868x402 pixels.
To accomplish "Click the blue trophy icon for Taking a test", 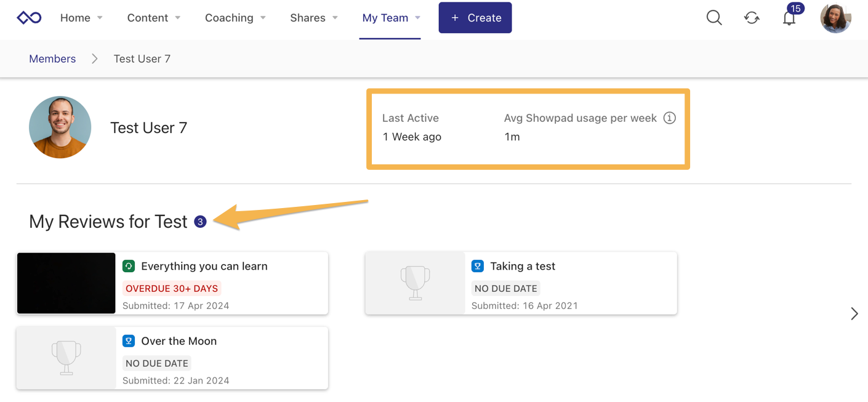I will tap(477, 266).
